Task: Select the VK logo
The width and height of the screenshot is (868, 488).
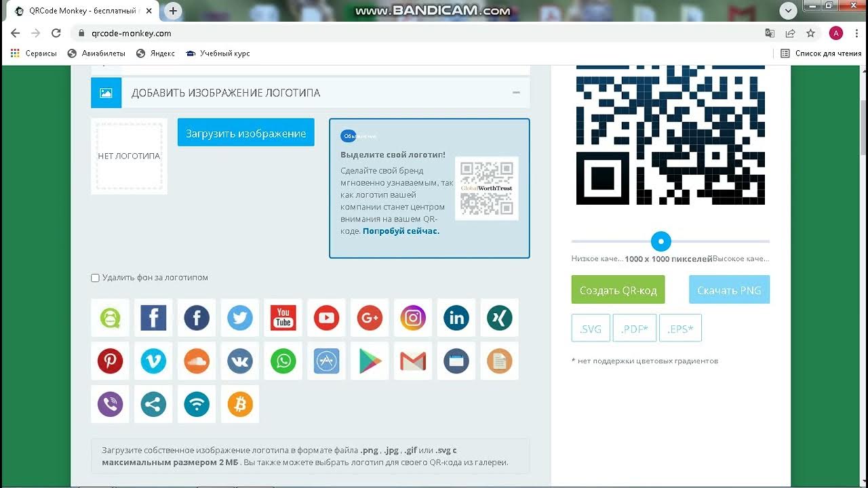Action: click(240, 361)
